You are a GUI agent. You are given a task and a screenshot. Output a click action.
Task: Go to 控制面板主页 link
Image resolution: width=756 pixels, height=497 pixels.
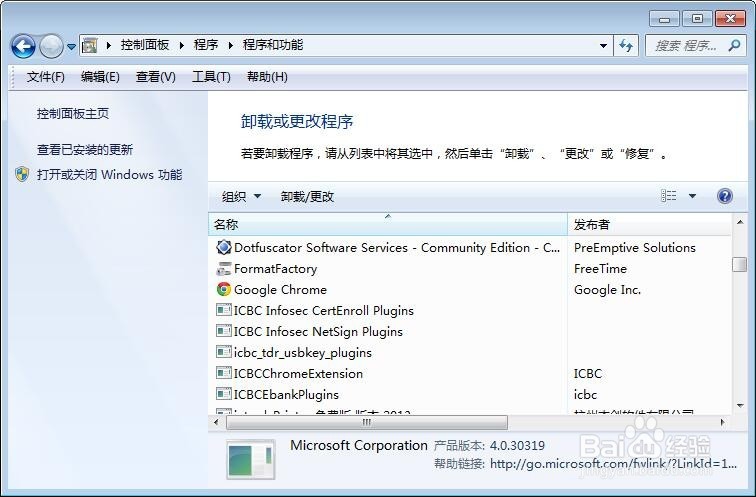73,113
